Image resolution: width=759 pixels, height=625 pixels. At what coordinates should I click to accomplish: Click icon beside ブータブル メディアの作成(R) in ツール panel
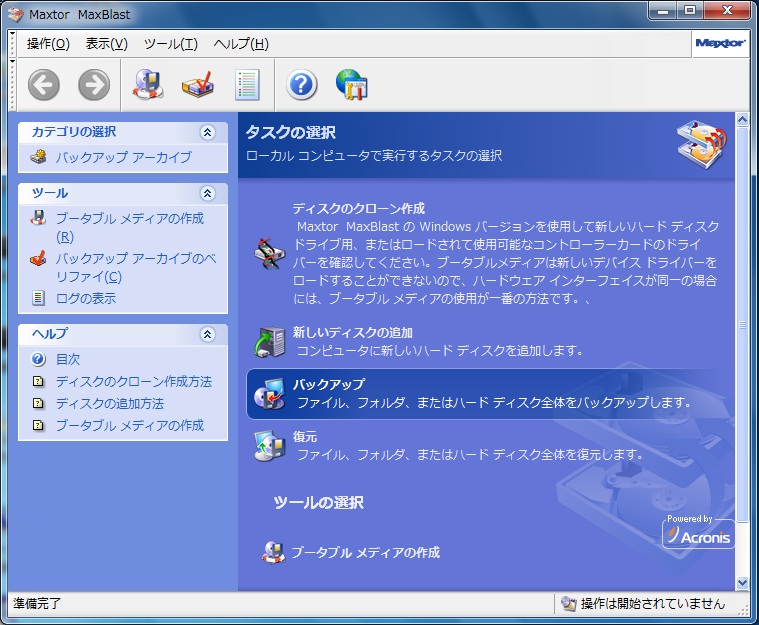pyautogui.click(x=38, y=218)
